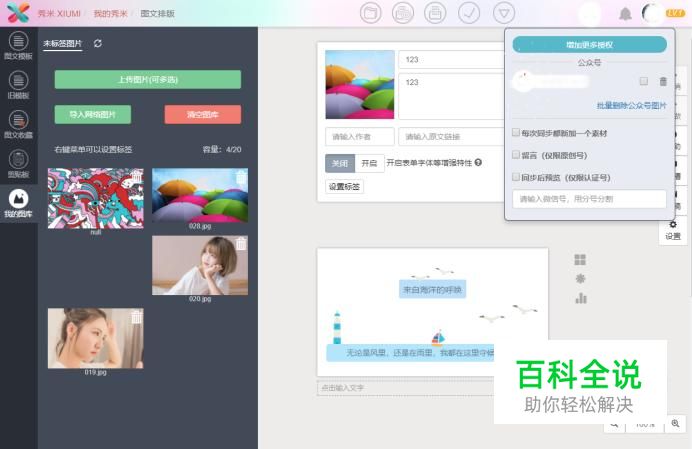Click the folder open icon in top toolbar
This screenshot has width=692, height=449.
(370, 13)
